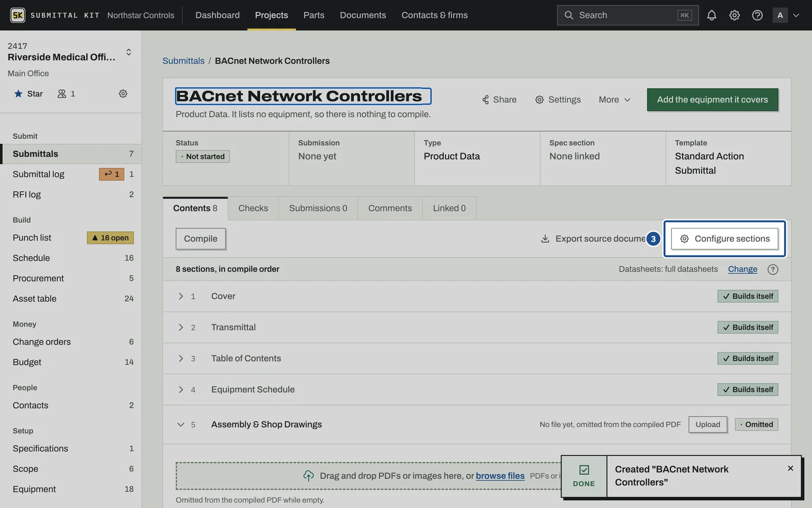Screen dimensions: 812x508
Task: Open submittal Settings
Action: [x=558, y=100]
